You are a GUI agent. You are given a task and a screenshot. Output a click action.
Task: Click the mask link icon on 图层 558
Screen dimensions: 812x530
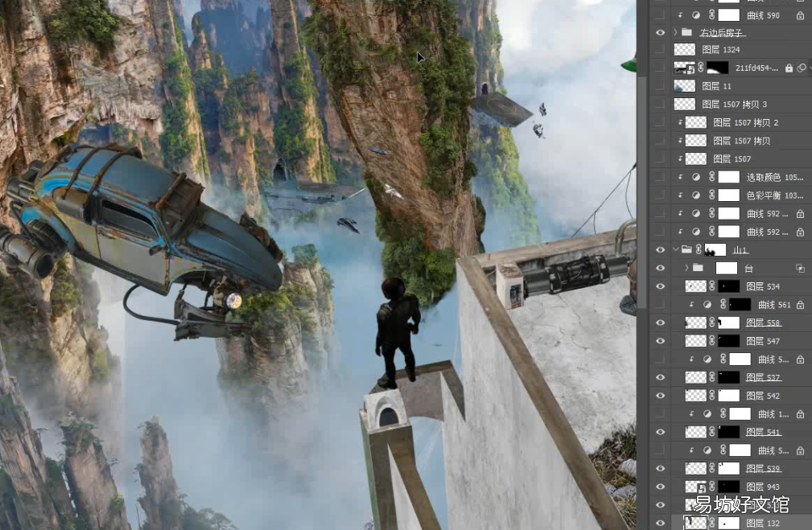click(x=712, y=323)
